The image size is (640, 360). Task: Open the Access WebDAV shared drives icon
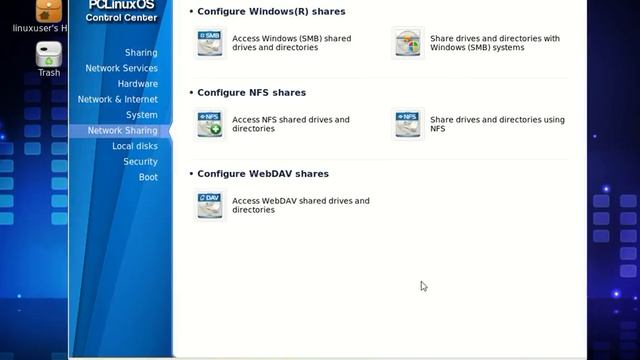pos(210,205)
